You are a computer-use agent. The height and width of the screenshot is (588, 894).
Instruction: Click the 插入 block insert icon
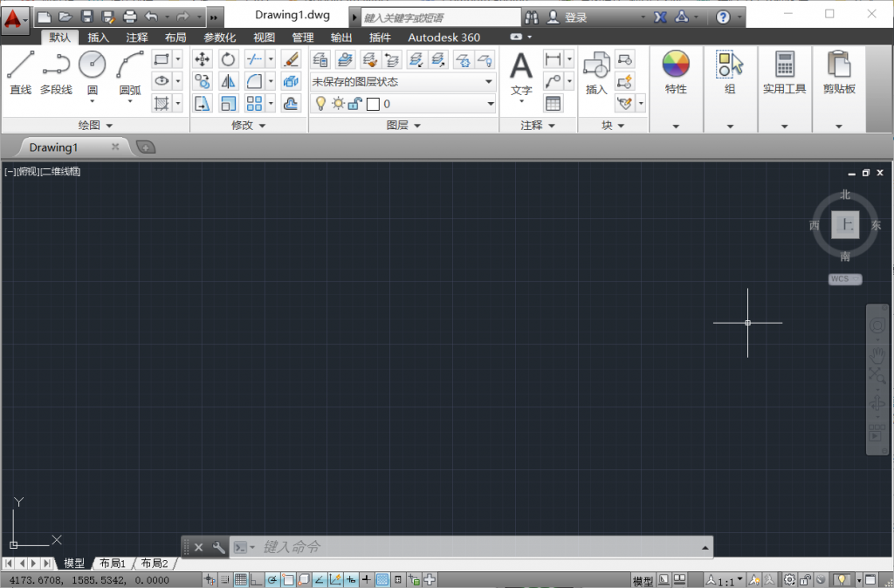click(596, 72)
